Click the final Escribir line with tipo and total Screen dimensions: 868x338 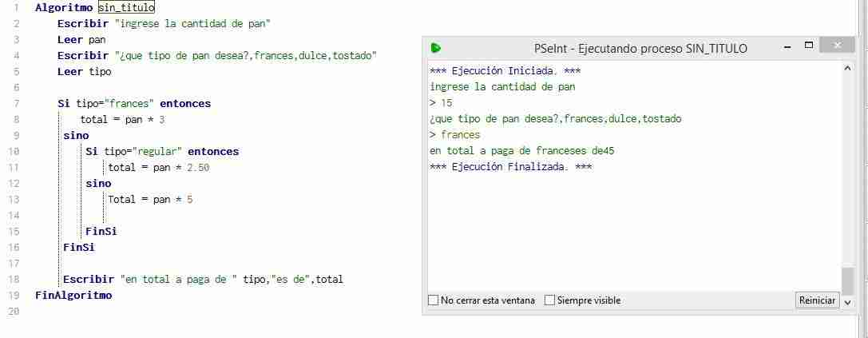click(x=203, y=279)
